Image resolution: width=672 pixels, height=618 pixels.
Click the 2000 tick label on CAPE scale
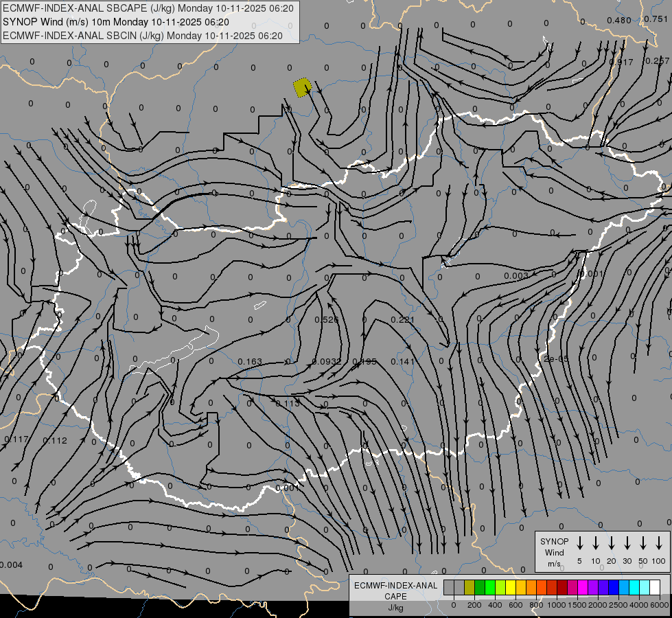click(x=599, y=605)
